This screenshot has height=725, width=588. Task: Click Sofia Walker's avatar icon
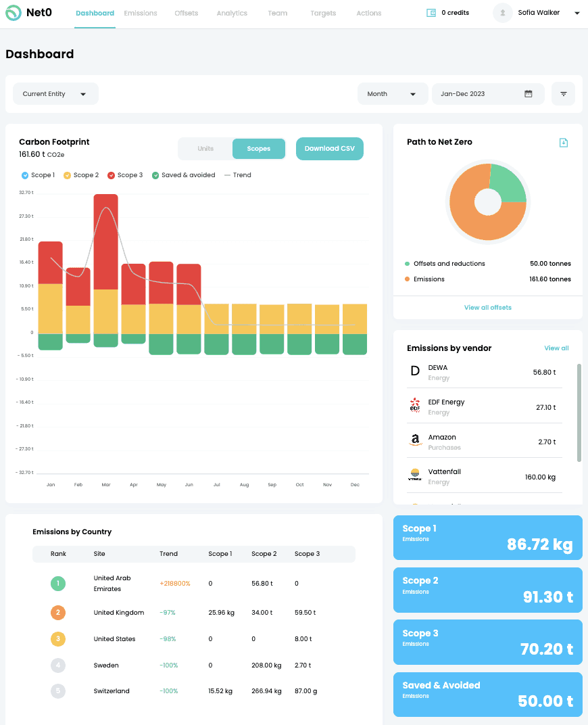pyautogui.click(x=502, y=13)
